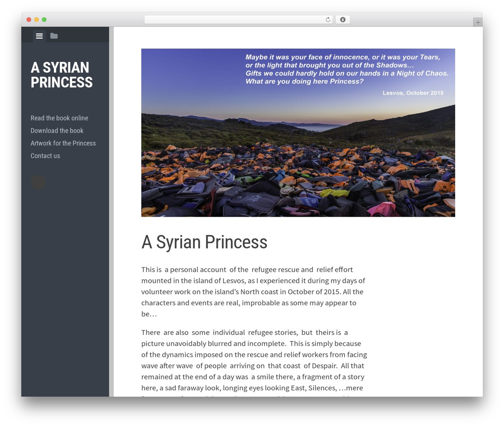Minimize the window with yellow button
The width and height of the screenshot is (504, 427).
37,20
